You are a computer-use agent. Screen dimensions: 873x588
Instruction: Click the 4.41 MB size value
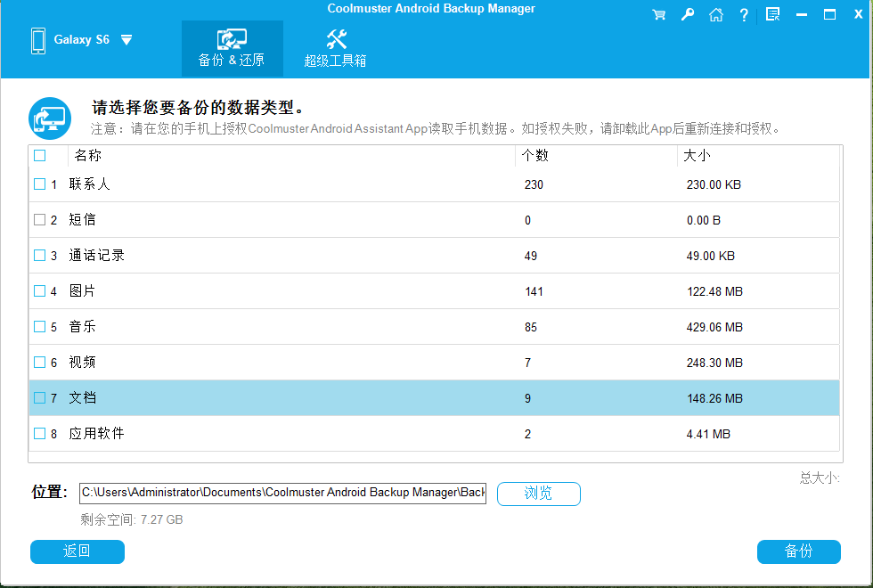[x=708, y=435]
